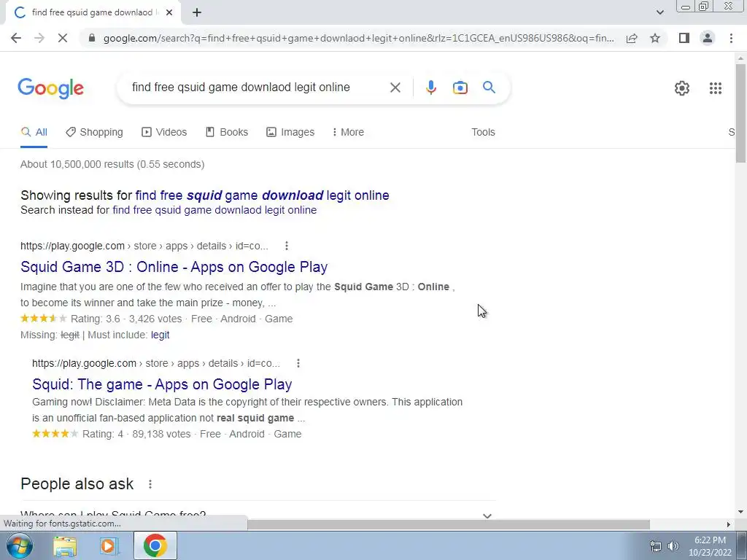Open network status tray icon
The image size is (747, 560).
click(x=656, y=546)
